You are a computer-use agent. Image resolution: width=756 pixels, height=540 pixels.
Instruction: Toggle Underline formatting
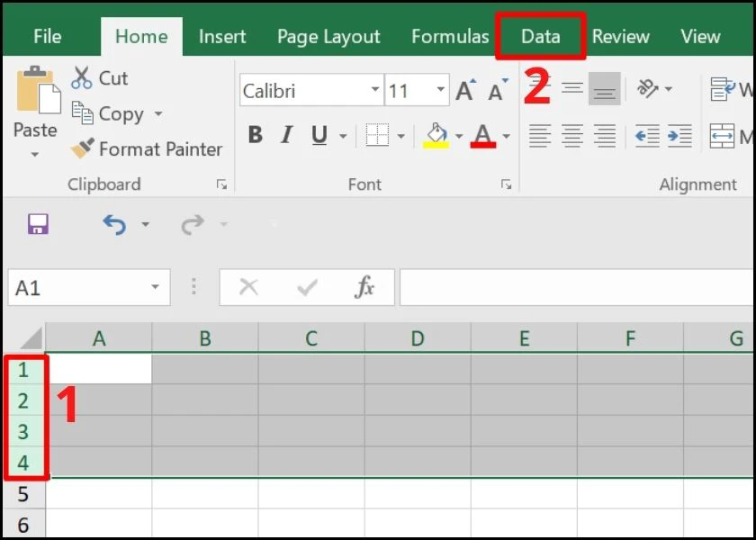[x=319, y=136]
